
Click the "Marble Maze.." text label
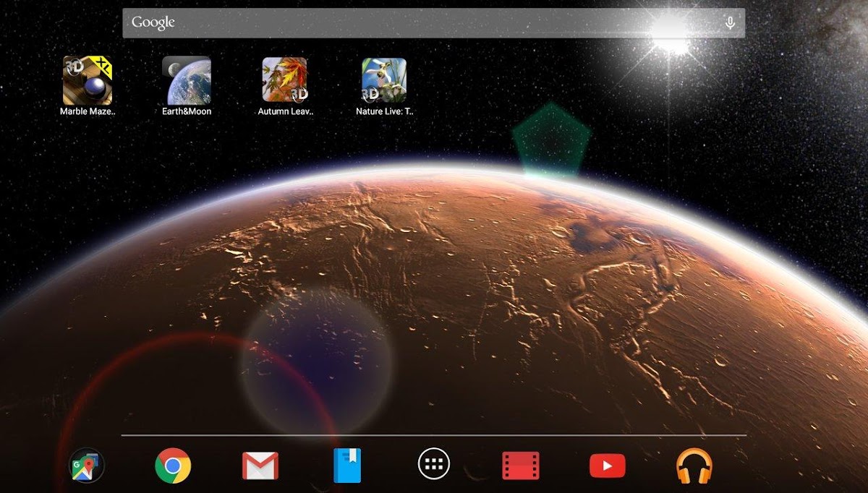click(88, 112)
